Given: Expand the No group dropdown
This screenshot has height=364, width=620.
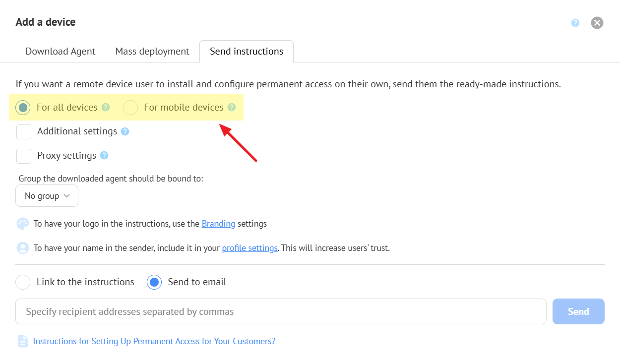Looking at the screenshot, I should (x=47, y=196).
